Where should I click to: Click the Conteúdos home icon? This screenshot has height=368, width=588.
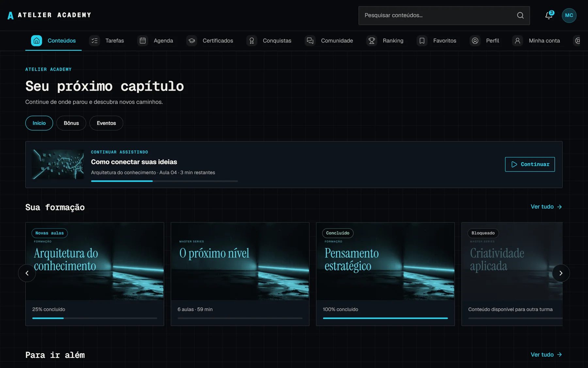(x=37, y=41)
